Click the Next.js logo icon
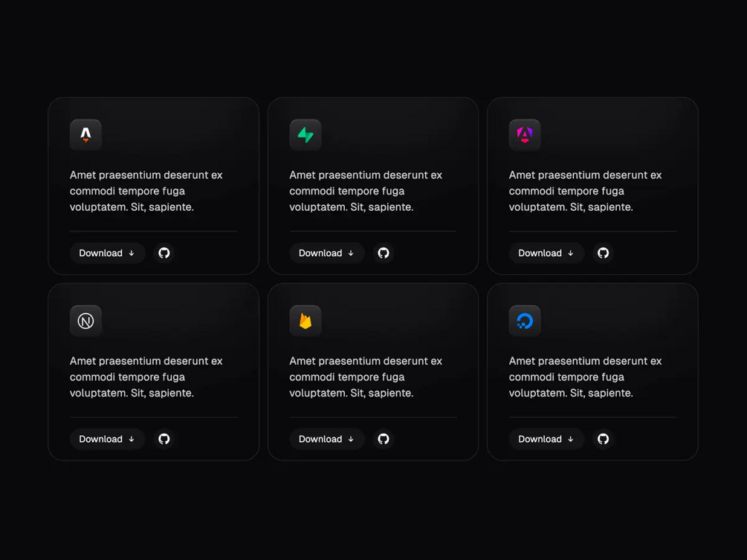Screen dimensions: 747x560 [85, 321]
